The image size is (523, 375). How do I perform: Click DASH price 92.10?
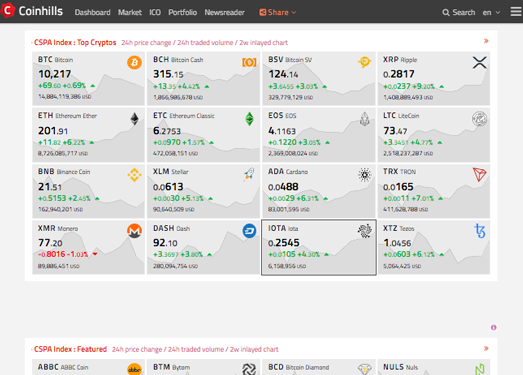pos(165,243)
